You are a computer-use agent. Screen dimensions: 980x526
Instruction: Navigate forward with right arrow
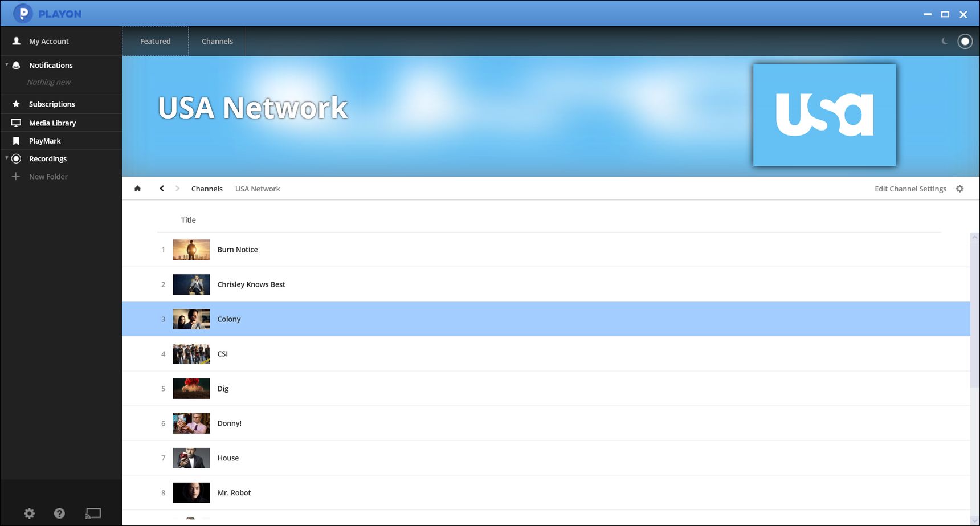[177, 189]
